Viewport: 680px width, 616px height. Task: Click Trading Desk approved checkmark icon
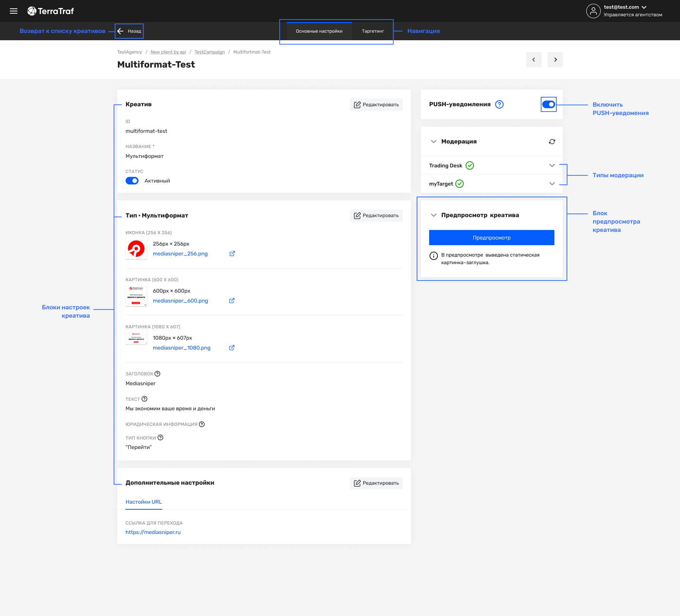[x=470, y=165]
